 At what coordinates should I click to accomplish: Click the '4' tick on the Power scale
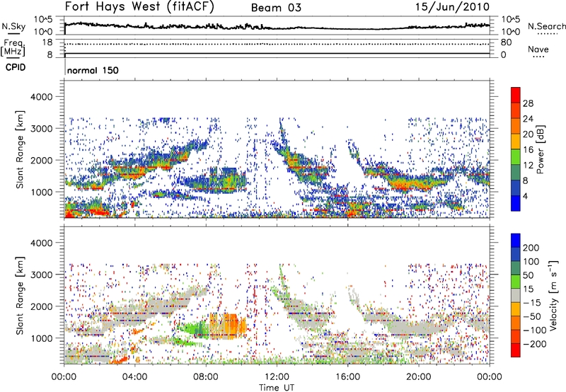[525, 196]
